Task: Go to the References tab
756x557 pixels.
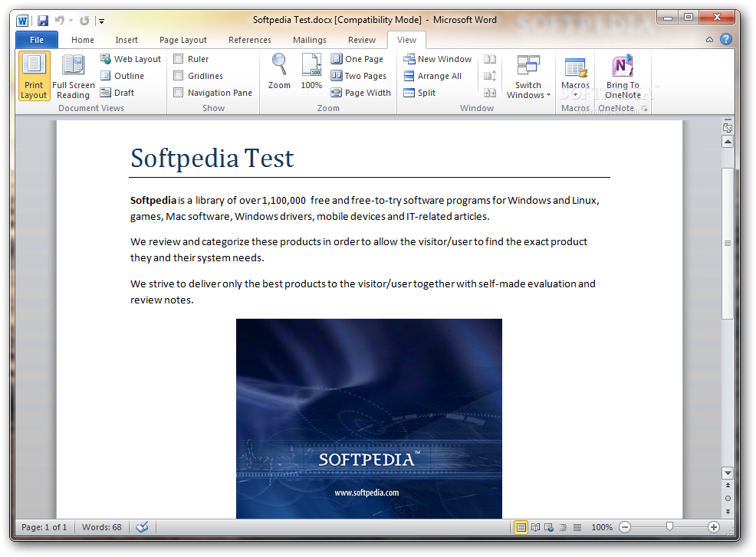Action: point(249,40)
